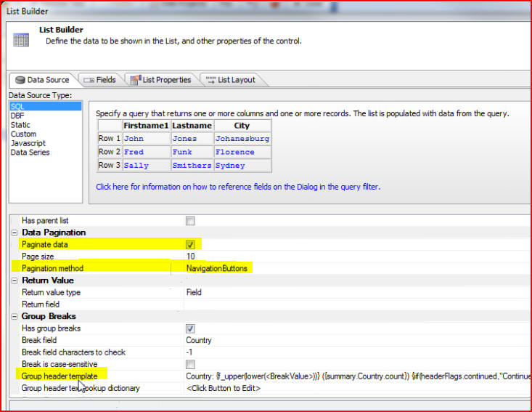Click the <Click Button to Edit> dictionary value
This screenshot has width=532, height=412.
coord(224,388)
